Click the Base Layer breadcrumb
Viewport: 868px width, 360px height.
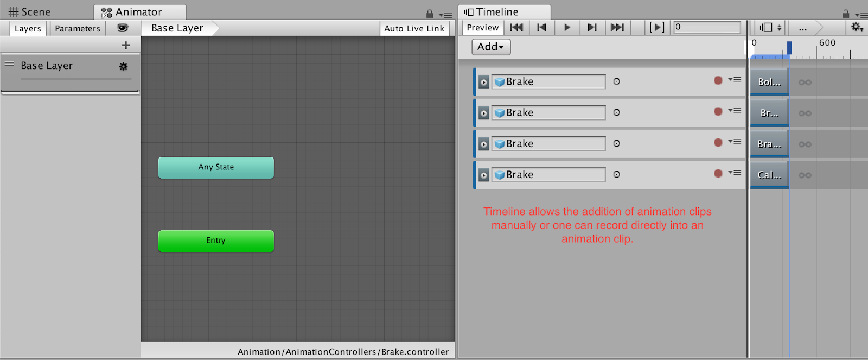pyautogui.click(x=177, y=28)
